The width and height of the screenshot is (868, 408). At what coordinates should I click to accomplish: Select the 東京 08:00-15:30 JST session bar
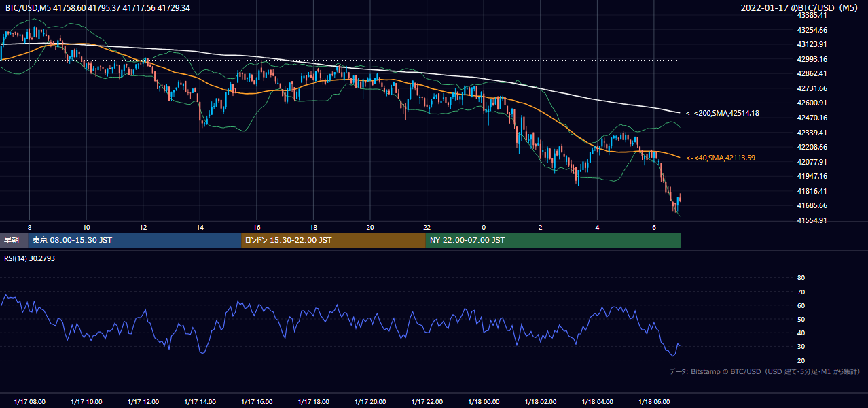(135, 240)
